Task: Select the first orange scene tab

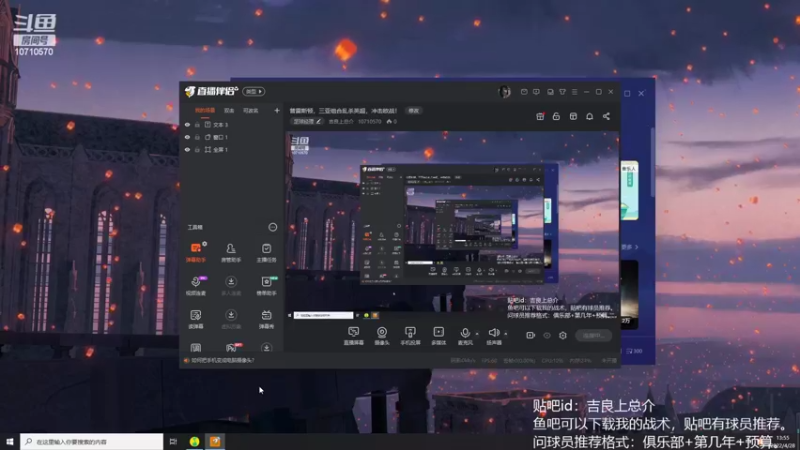Action: click(205, 111)
